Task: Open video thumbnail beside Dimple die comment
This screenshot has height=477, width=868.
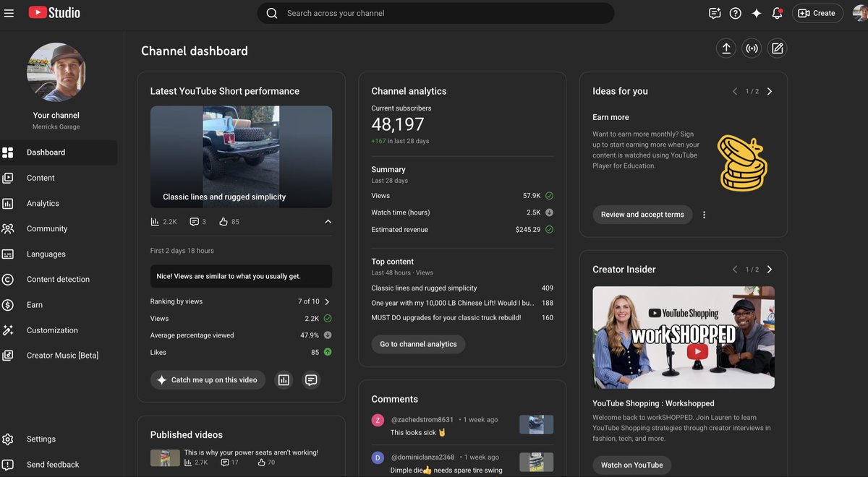Action: (x=537, y=462)
